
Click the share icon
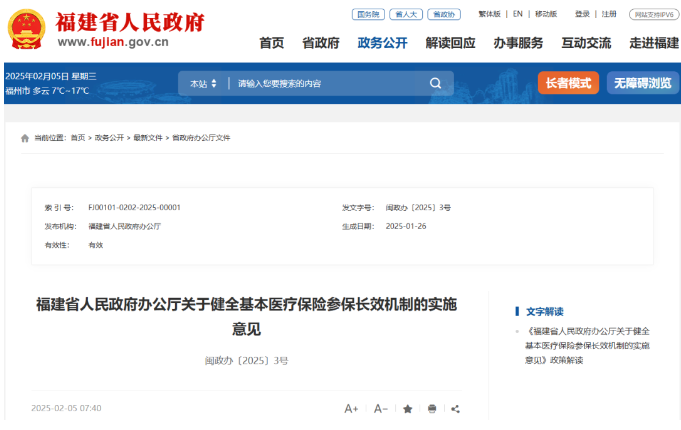pyautogui.click(x=456, y=409)
